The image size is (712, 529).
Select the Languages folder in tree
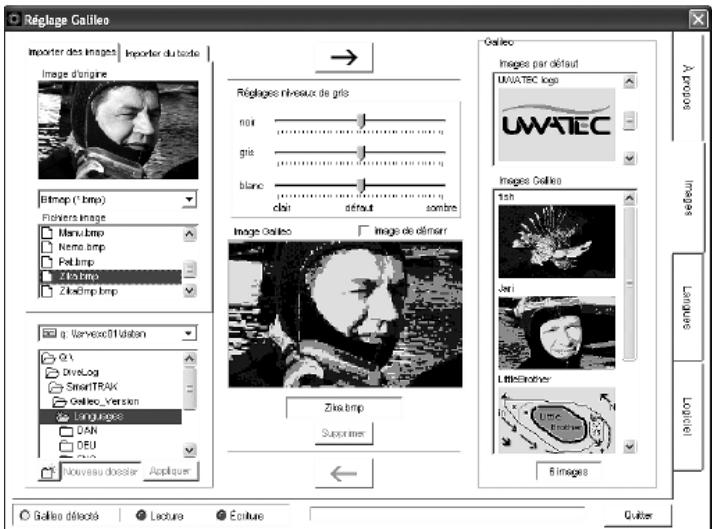point(111,416)
